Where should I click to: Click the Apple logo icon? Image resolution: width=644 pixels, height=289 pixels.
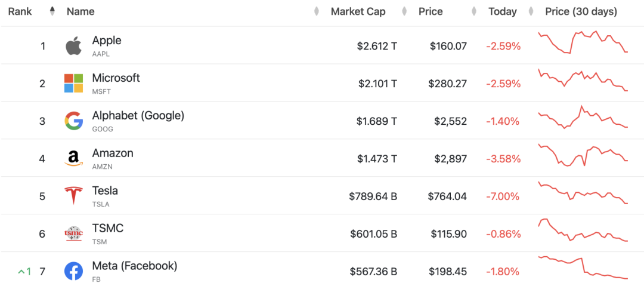[73, 46]
